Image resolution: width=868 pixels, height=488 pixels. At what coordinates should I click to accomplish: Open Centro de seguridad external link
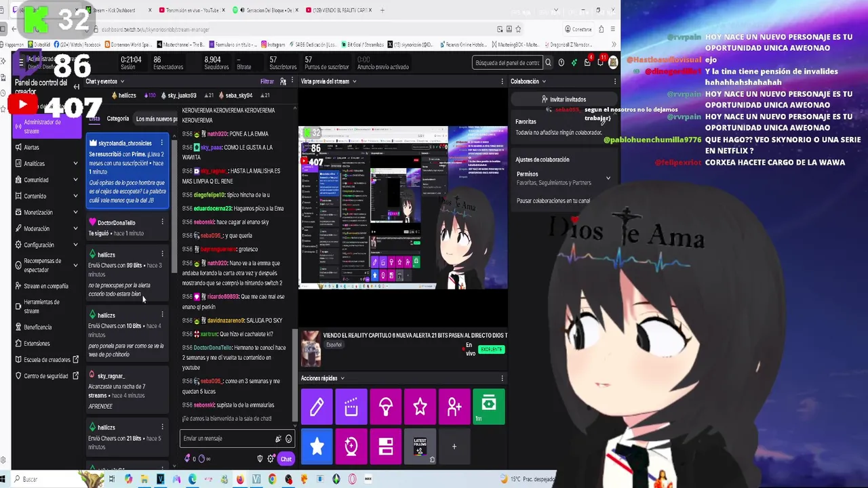(45, 375)
